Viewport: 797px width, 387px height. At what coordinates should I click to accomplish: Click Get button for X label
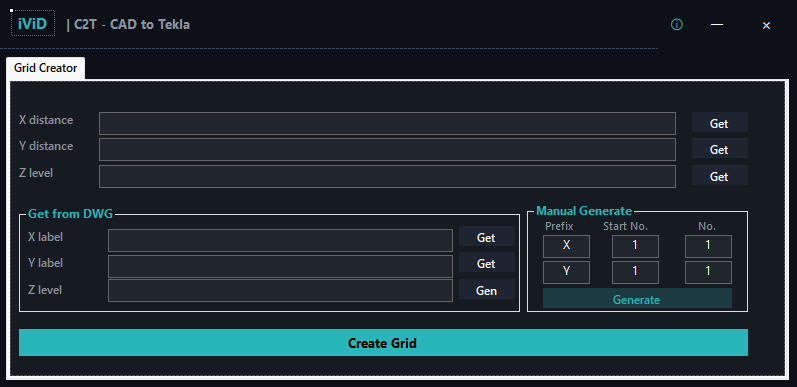pyautogui.click(x=486, y=236)
